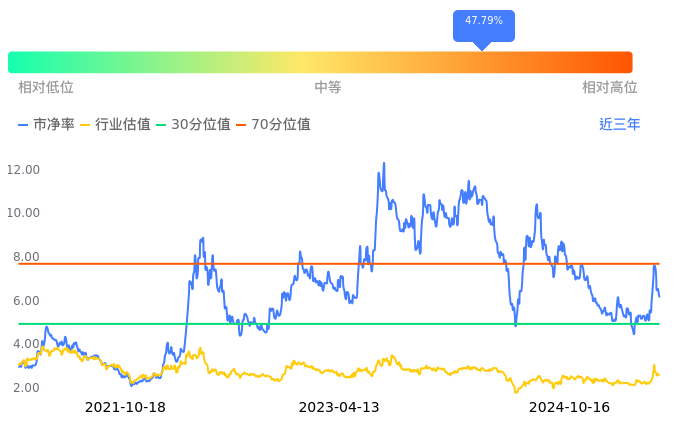Click the 2024-10-16 date on the x-axis
686x442 pixels.
[x=569, y=407]
